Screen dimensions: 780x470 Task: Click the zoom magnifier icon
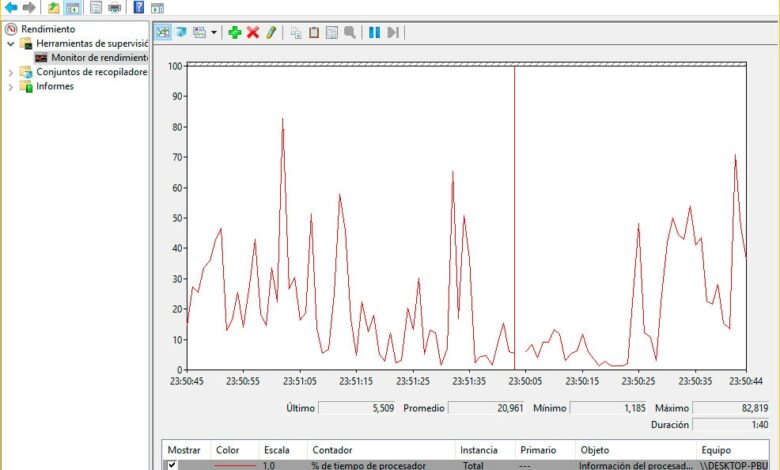tap(350, 32)
